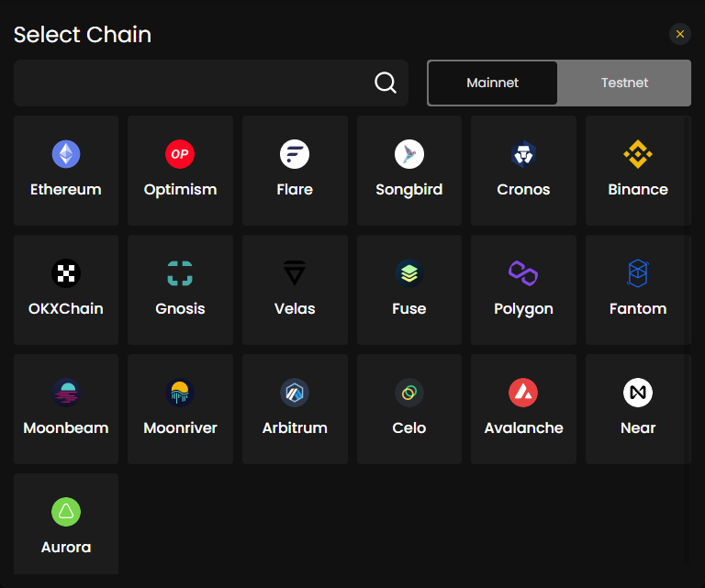Pick the Fantom chain icon
Viewport: 705px width, 588px height.
[638, 273]
